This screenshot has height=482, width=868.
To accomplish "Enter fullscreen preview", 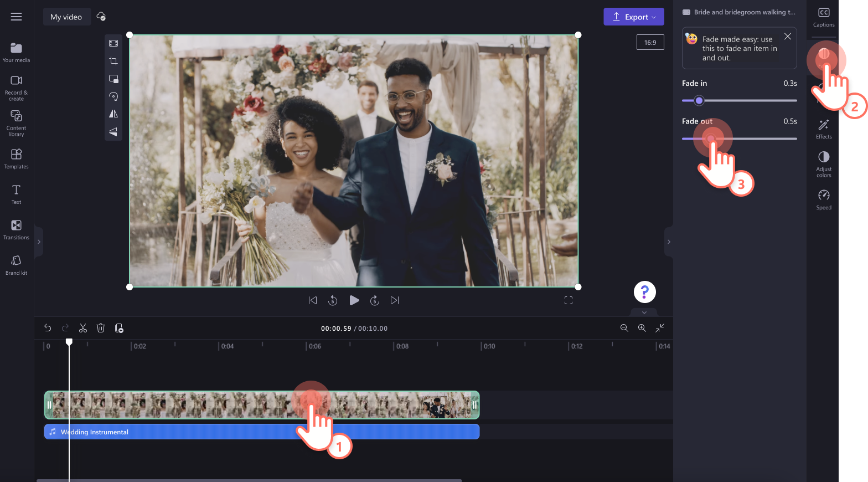I will (x=569, y=300).
